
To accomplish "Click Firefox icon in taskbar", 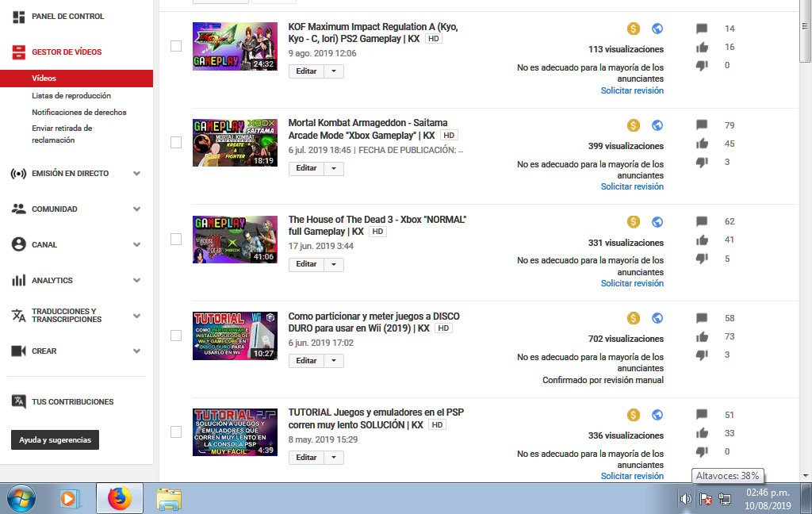I will pyautogui.click(x=120, y=498).
